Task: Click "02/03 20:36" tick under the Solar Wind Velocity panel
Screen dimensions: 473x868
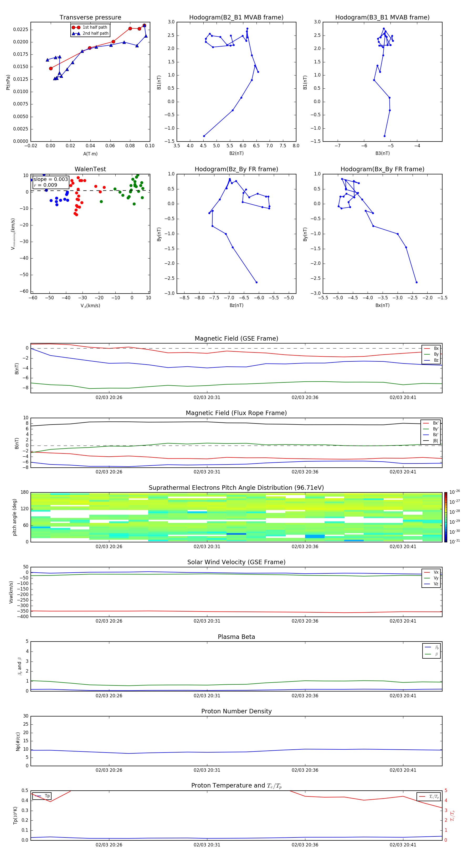Action: click(305, 621)
